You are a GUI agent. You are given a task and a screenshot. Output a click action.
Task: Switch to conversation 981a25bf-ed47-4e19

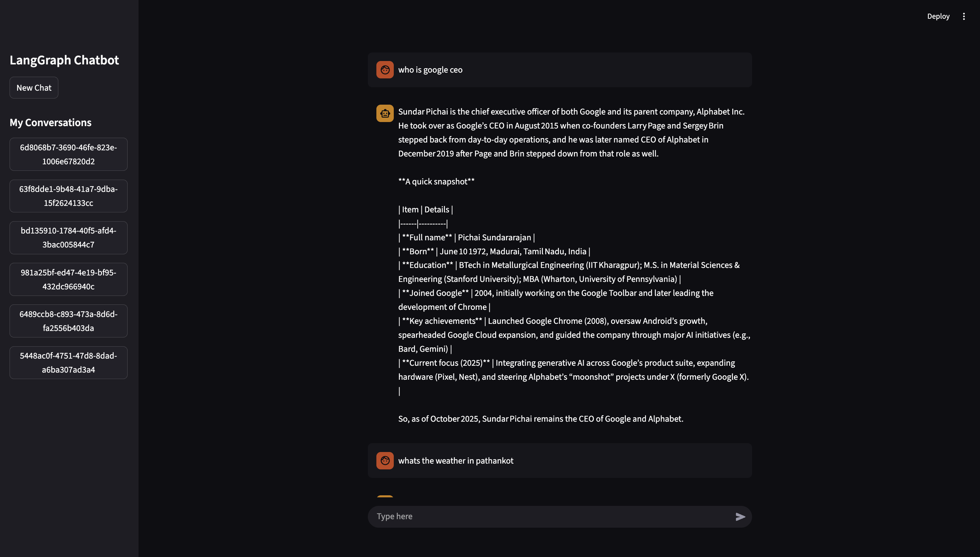(69, 279)
